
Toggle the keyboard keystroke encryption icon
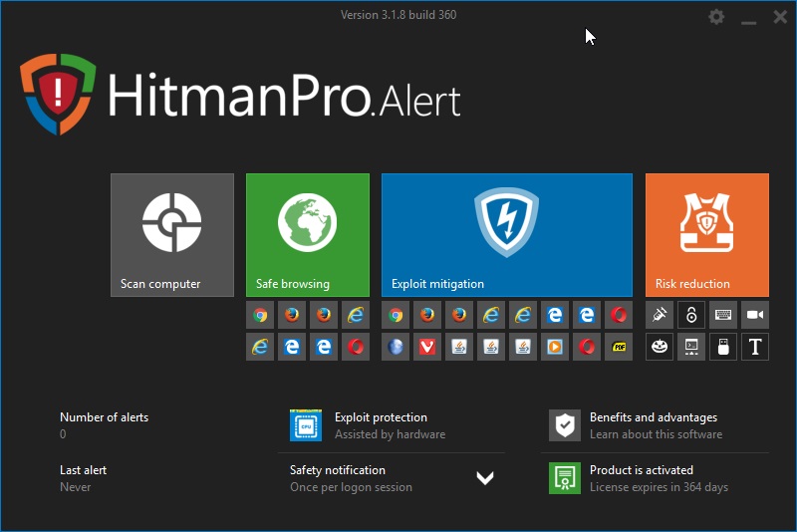723,315
